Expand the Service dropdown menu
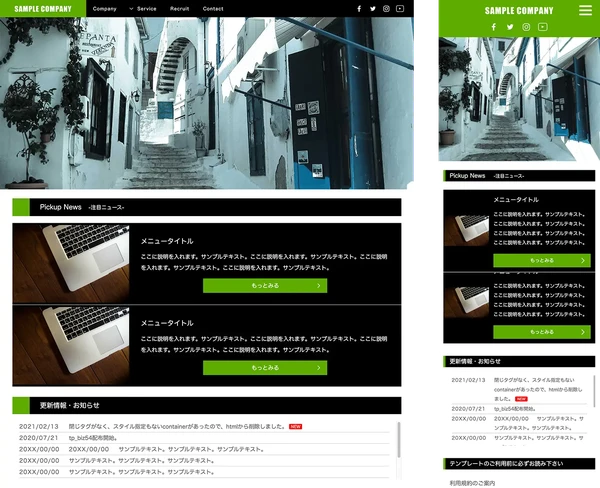 [143, 9]
